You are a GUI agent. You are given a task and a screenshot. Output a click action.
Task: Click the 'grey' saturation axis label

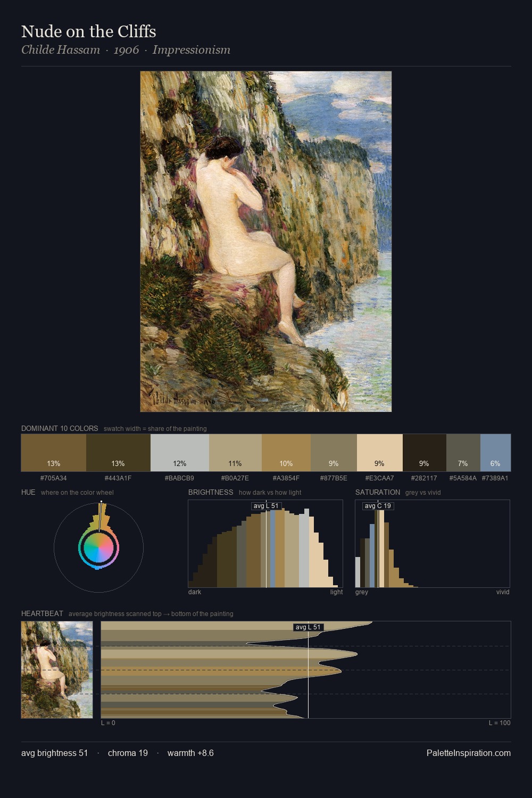coord(362,592)
